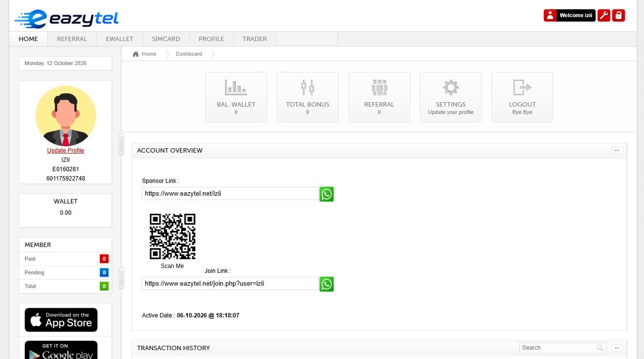The image size is (644, 359).
Task: Toggle the upper sidebar collapse handle
Action: pos(122,144)
